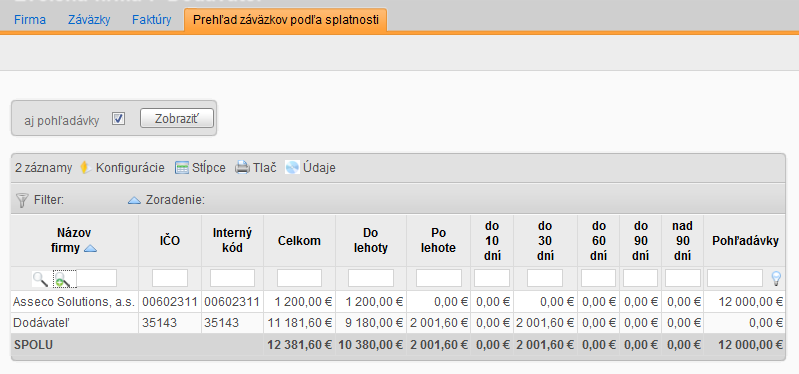Click Do lehoty value 9 180,00 €
Screen dimensions: 799x374
click(x=374, y=323)
